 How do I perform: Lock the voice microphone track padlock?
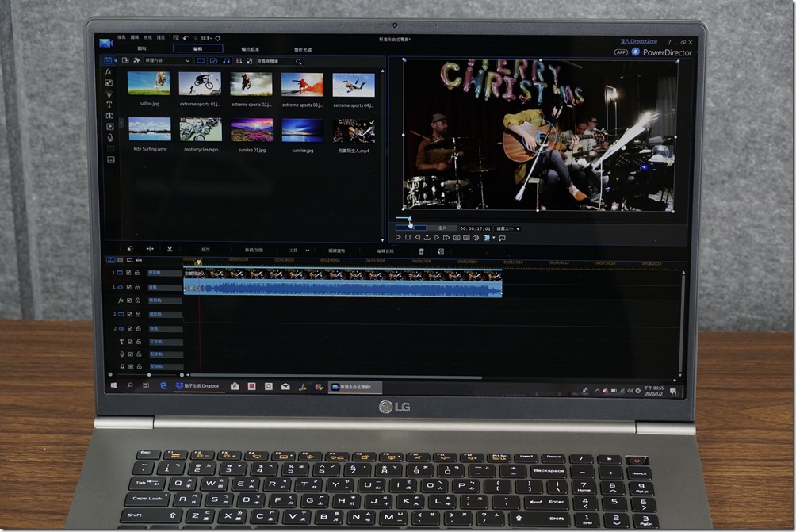(x=139, y=354)
